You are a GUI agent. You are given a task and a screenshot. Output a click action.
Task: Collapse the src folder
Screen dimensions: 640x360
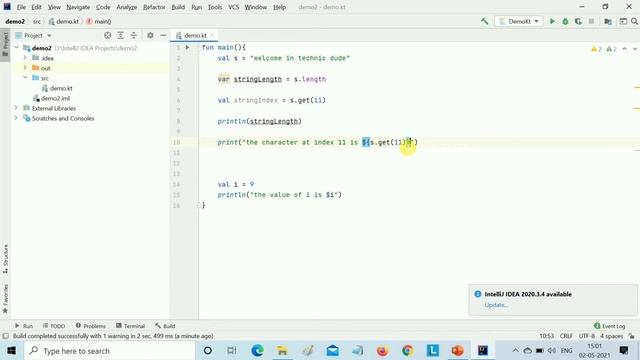25,78
